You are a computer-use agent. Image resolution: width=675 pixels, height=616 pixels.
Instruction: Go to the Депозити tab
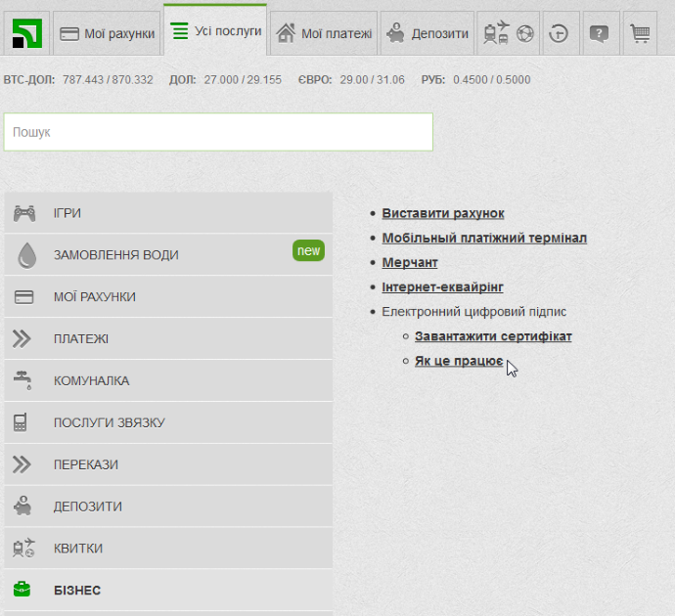(x=427, y=34)
